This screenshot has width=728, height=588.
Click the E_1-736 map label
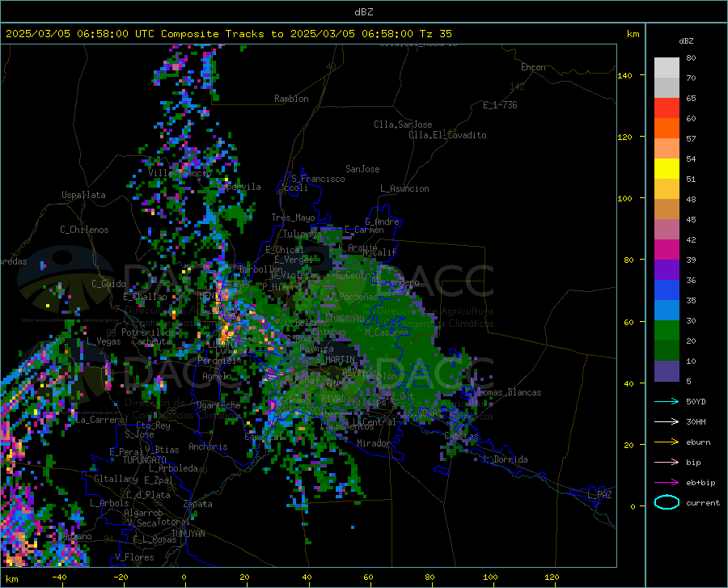point(500,105)
